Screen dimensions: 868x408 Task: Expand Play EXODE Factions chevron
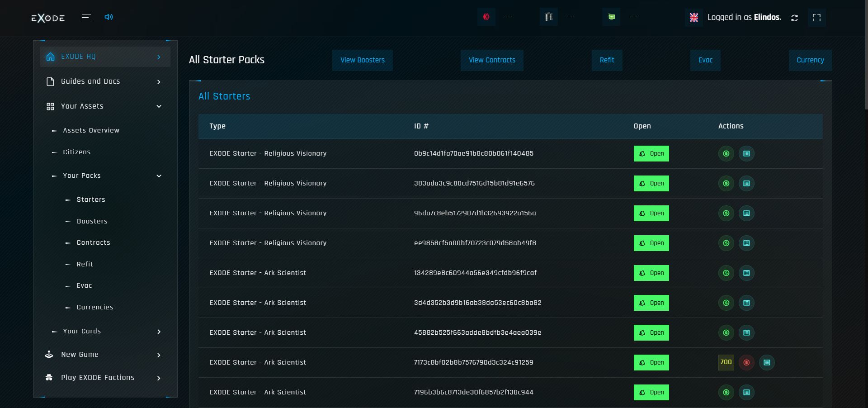[x=159, y=378]
